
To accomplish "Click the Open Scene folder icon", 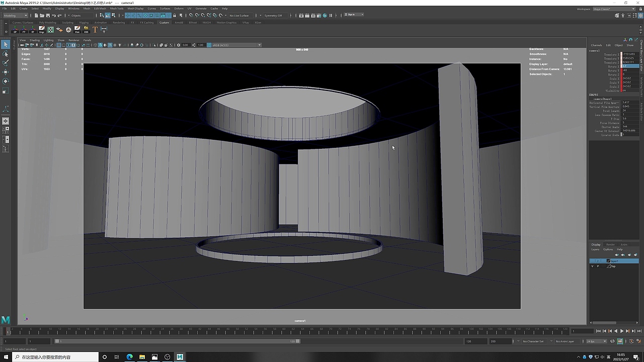I will coord(42,16).
